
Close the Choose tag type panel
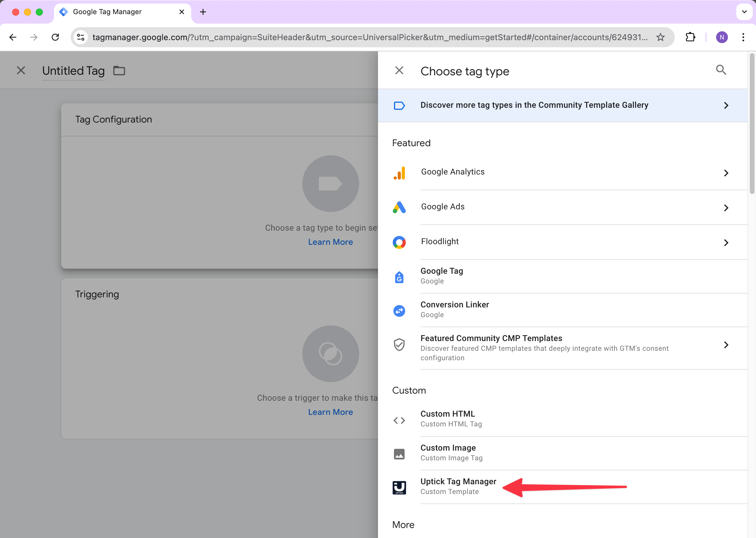399,70
